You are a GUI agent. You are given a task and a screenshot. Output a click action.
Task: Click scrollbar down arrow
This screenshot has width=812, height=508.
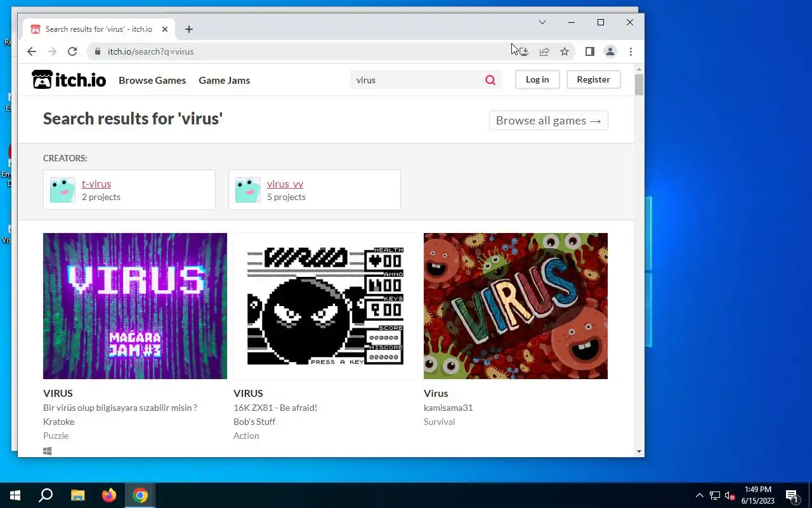639,451
